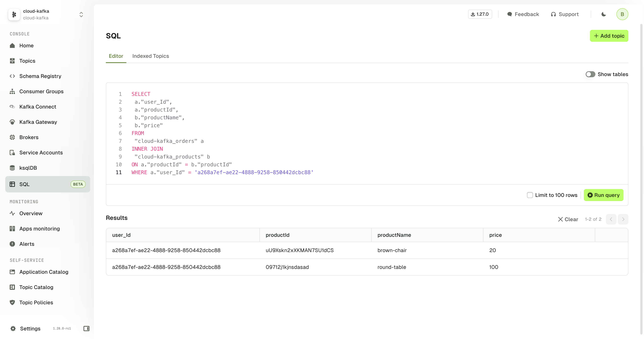Click the Consumer Groups hierarchy icon
644x339 pixels.
coord(12,91)
